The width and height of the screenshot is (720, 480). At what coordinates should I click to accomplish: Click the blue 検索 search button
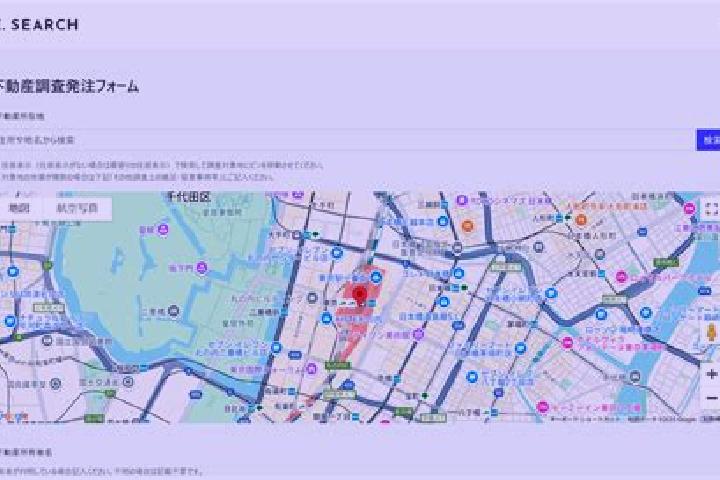coord(708,140)
